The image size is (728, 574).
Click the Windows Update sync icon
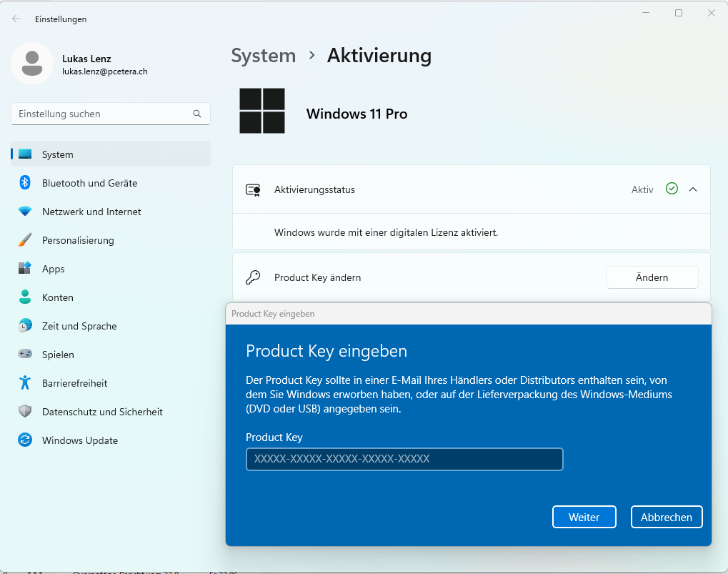point(25,440)
